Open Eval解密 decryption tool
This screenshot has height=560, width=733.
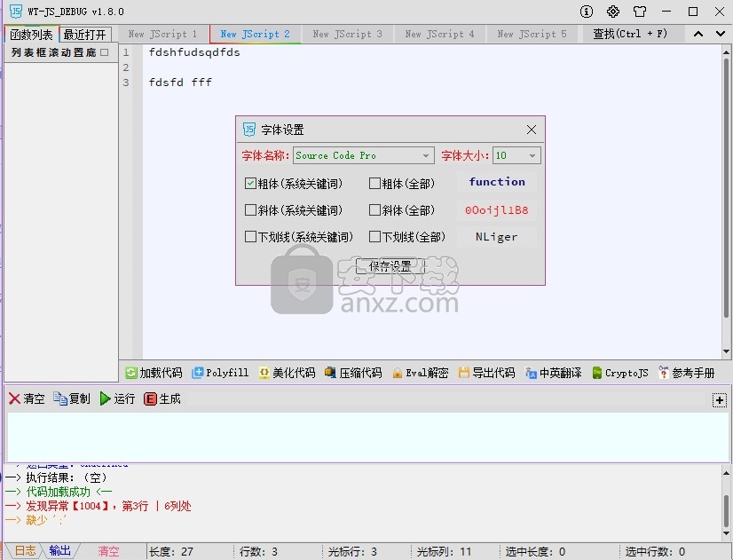[421, 373]
